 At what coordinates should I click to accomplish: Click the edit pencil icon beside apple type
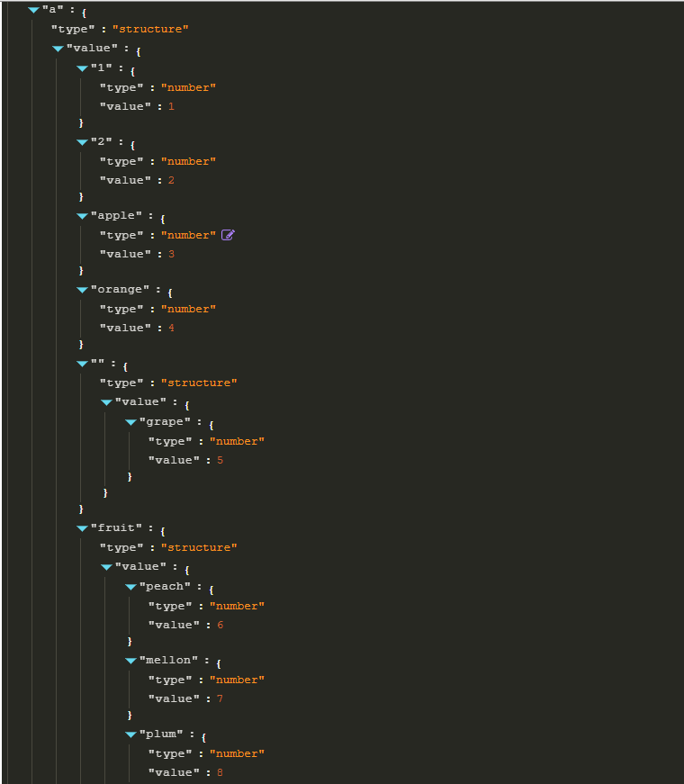tap(228, 235)
